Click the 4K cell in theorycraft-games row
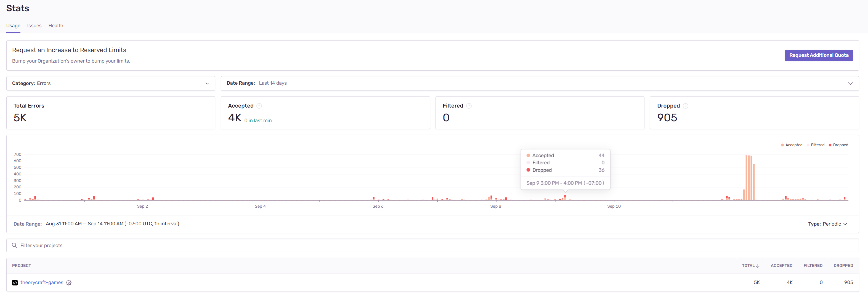Screen dimensions: 868x294 (790, 282)
